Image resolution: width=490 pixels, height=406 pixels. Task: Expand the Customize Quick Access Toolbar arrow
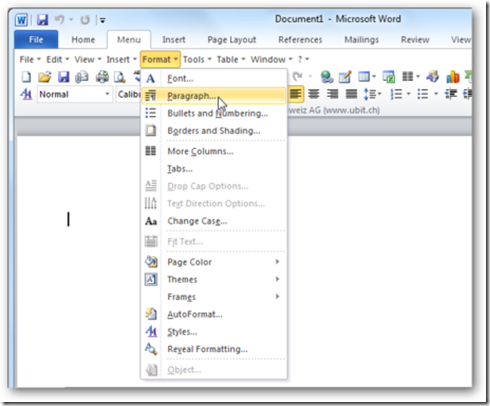pyautogui.click(x=103, y=20)
